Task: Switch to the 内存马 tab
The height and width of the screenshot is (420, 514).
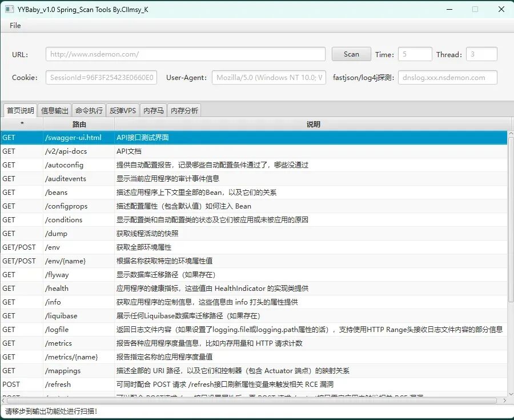Action: tap(154, 110)
